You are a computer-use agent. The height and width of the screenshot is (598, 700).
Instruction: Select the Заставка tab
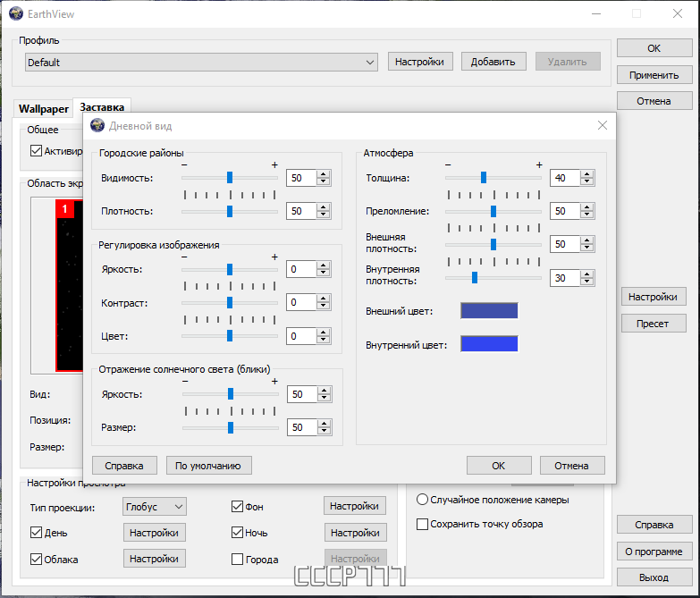click(x=102, y=107)
